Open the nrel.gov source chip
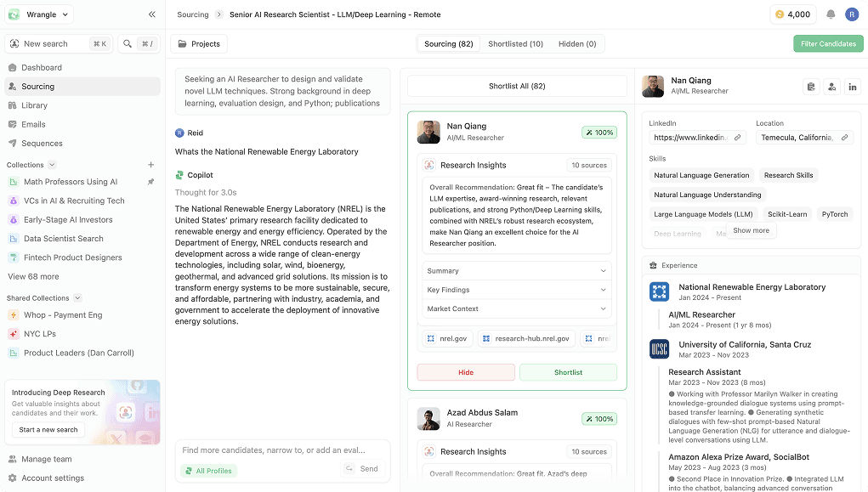Screen dimensions: 868x492 (x=447, y=339)
